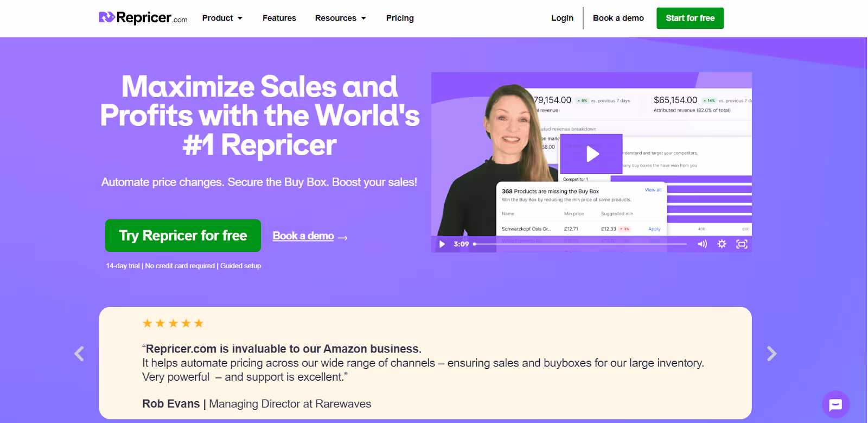Mute the video using the volume icon
The image size is (868, 423).
point(702,244)
